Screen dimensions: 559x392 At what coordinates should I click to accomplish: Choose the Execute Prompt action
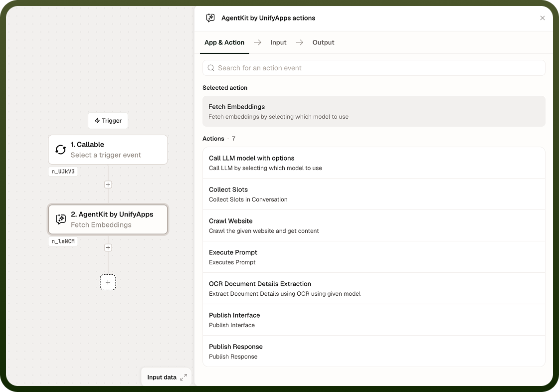click(x=373, y=257)
